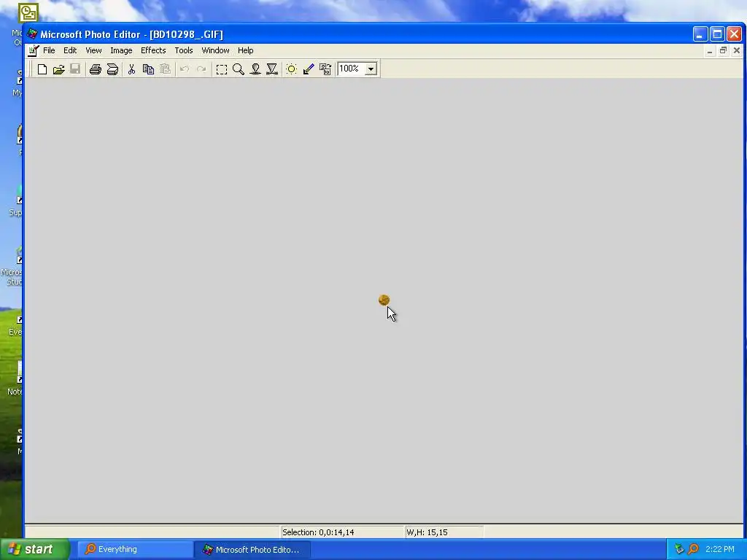The image size is (747, 560).
Task: Click the Windows start button
Action: click(x=35, y=549)
